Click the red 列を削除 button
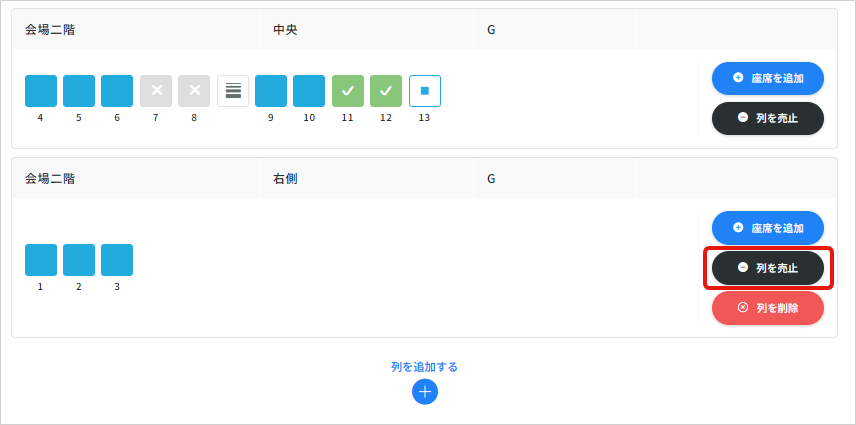 pos(767,308)
